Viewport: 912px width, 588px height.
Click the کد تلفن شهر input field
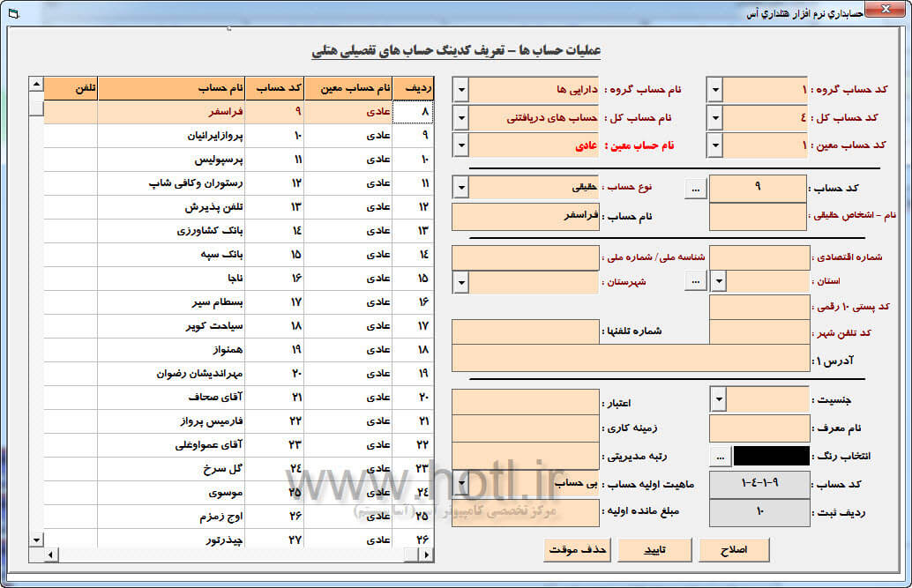(x=759, y=332)
